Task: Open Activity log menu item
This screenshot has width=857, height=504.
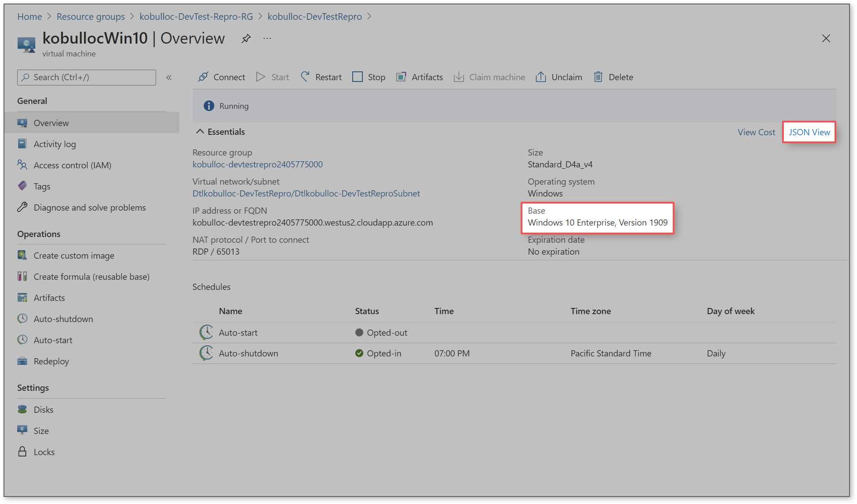Action: pyautogui.click(x=55, y=144)
